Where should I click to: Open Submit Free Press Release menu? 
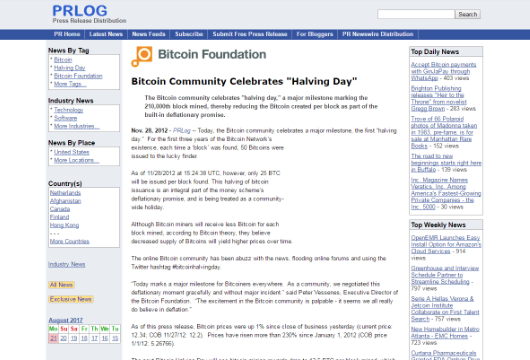(x=250, y=34)
